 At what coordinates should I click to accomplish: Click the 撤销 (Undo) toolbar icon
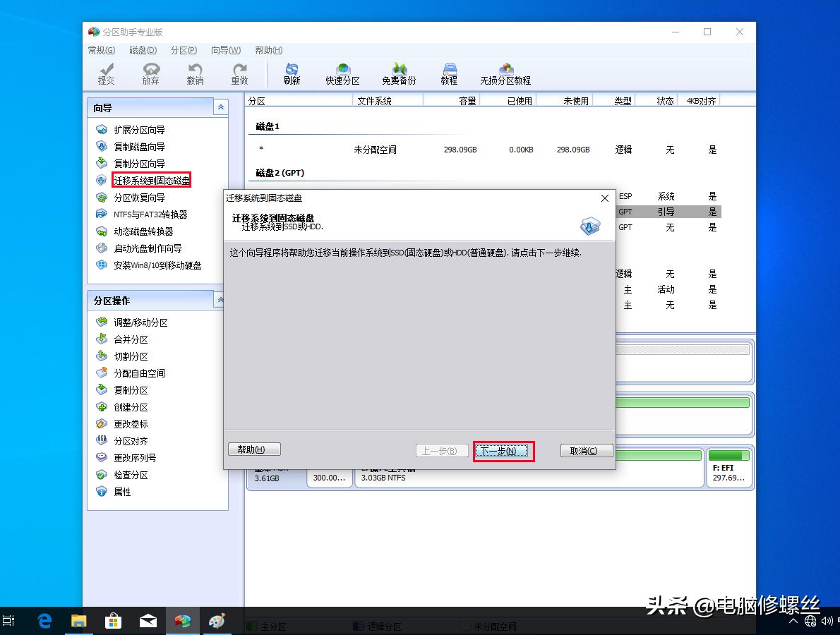point(195,73)
